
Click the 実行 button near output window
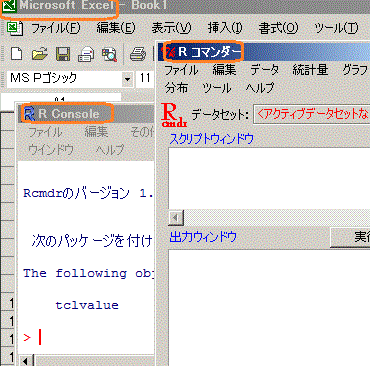point(350,237)
